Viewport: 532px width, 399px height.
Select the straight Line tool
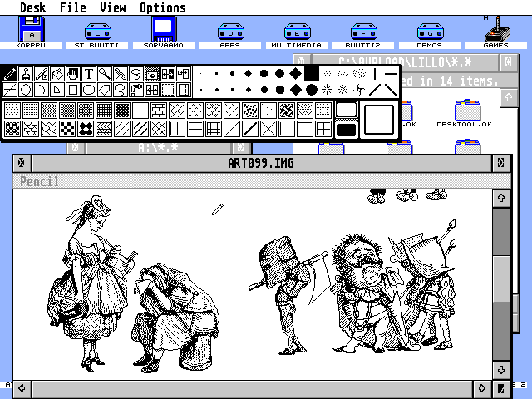click(10, 89)
